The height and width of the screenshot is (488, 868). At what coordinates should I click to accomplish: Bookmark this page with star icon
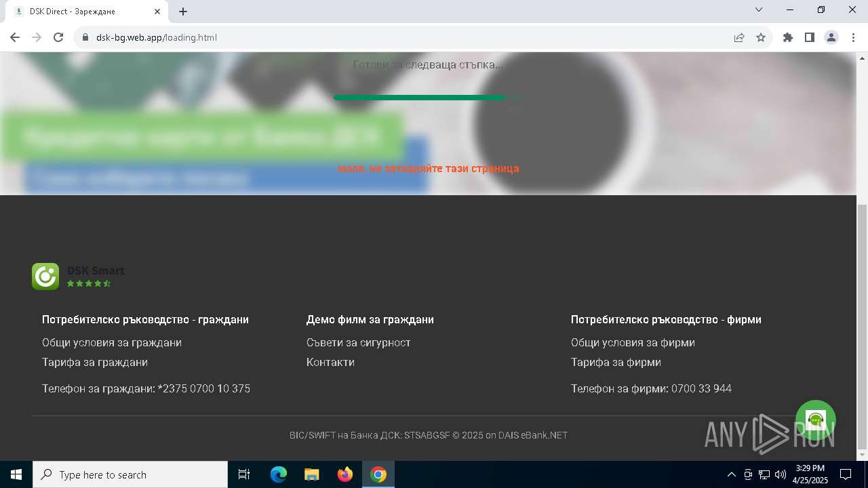pyautogui.click(x=761, y=37)
